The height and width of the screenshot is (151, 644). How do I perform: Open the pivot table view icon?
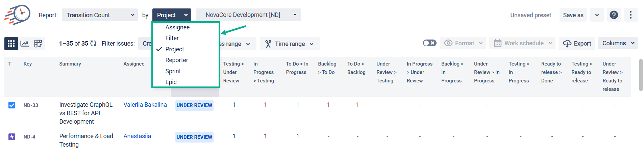[38, 44]
